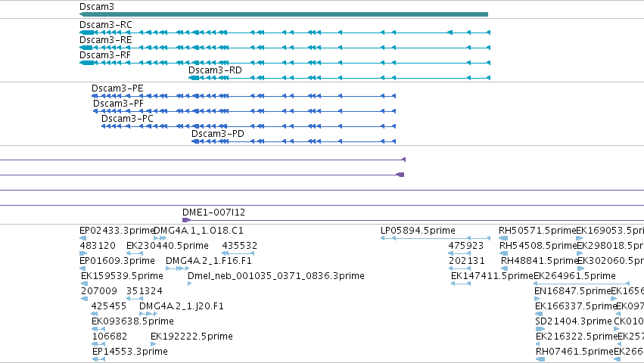Image resolution: width=644 pixels, height=363 pixels.
Task: Select EK230440.5prime EST label
Action: point(167,246)
